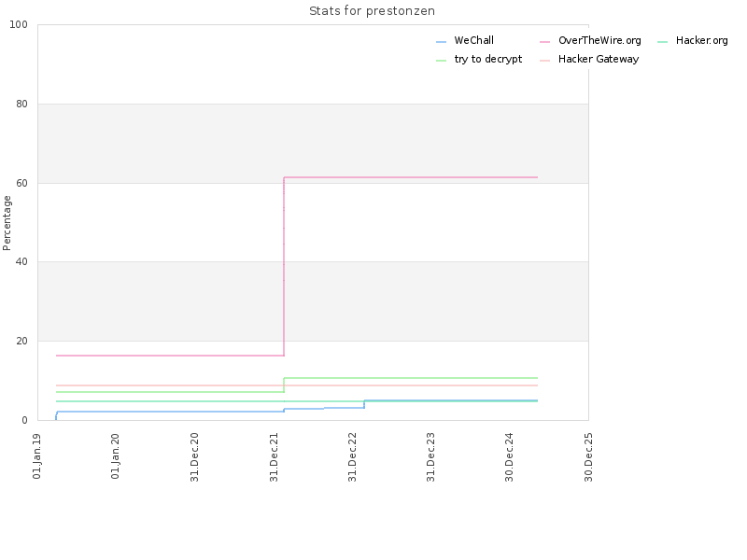Click the Hacker.org green legend swatch

click(663, 42)
